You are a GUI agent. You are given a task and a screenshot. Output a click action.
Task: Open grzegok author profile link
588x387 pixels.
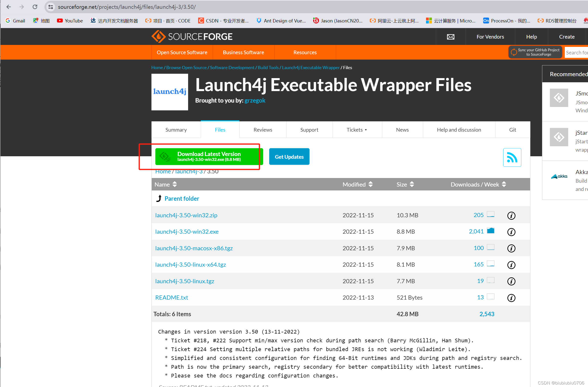click(x=255, y=101)
